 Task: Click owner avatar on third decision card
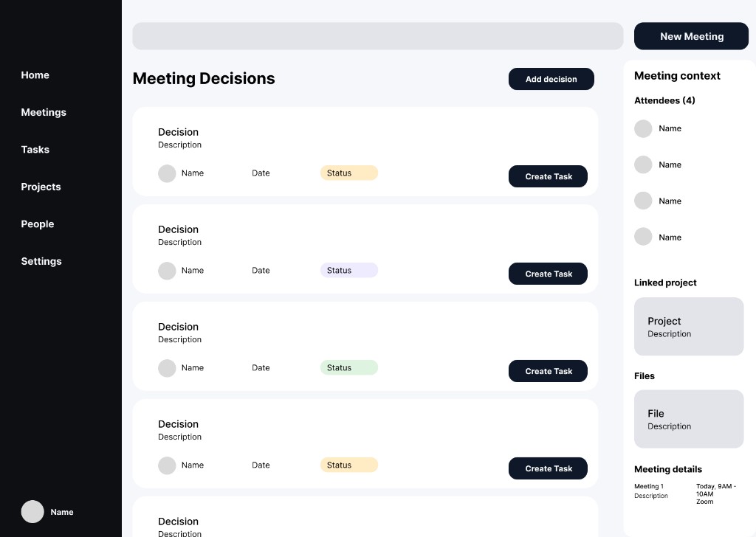click(x=167, y=368)
